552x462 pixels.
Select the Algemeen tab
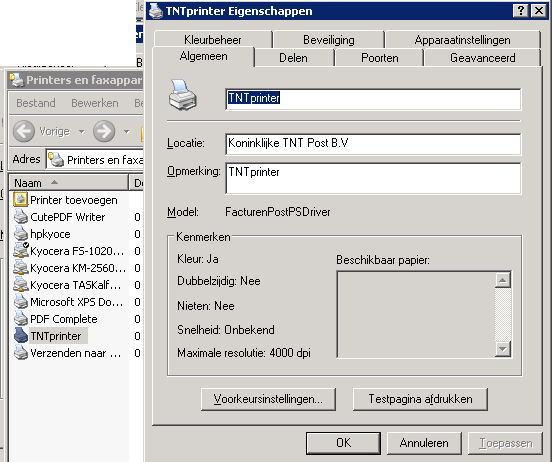pyautogui.click(x=203, y=56)
